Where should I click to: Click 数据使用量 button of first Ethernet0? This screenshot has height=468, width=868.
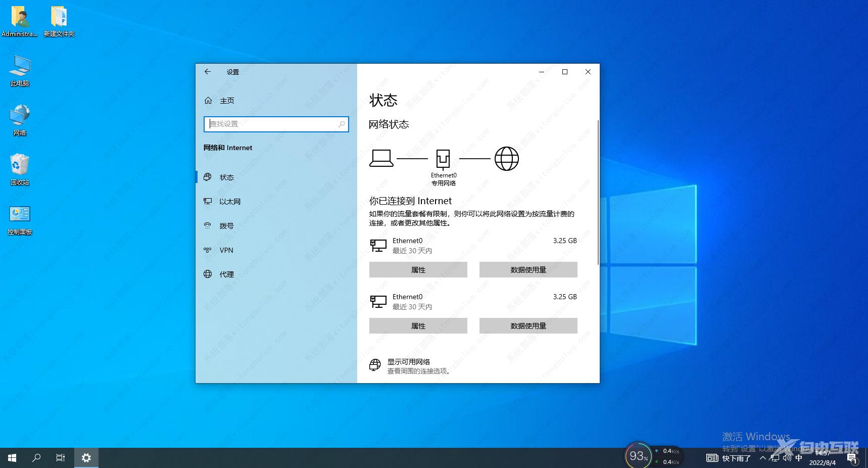(528, 270)
